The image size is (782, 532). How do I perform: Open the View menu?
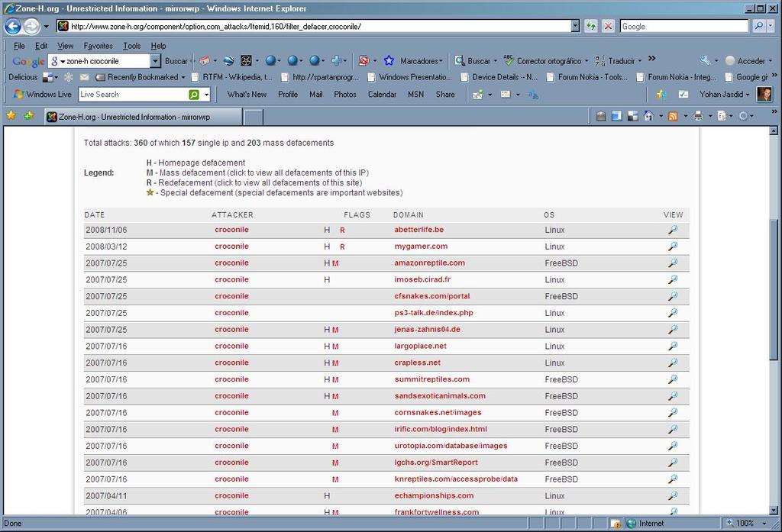coord(66,46)
